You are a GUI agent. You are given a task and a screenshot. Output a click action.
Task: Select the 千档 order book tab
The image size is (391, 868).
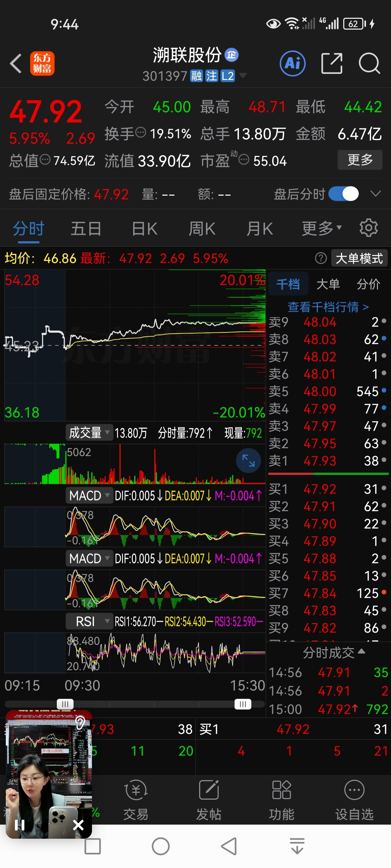tap(288, 284)
